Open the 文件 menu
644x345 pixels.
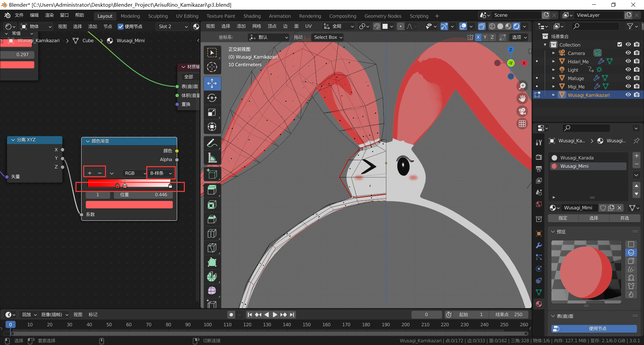coord(19,15)
